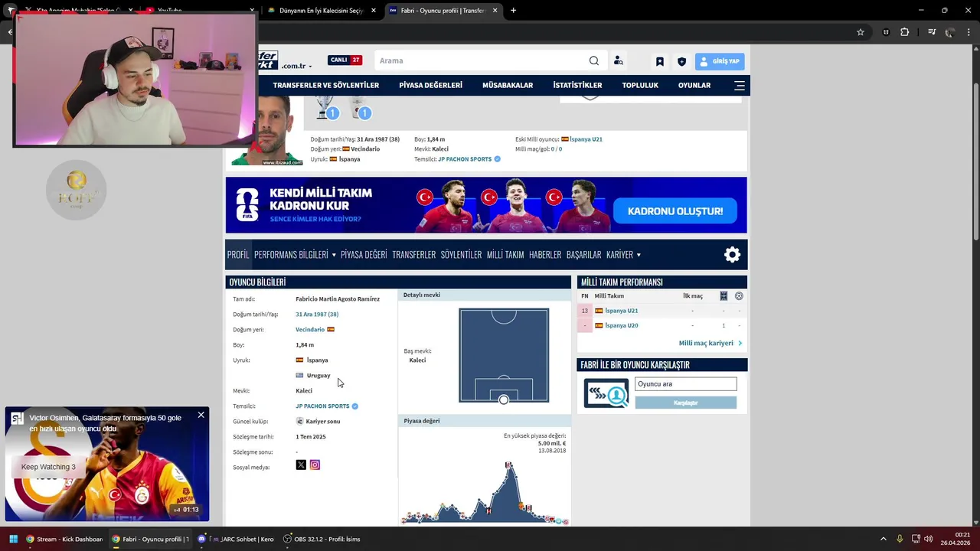Open the Transferler tab

click(414, 255)
